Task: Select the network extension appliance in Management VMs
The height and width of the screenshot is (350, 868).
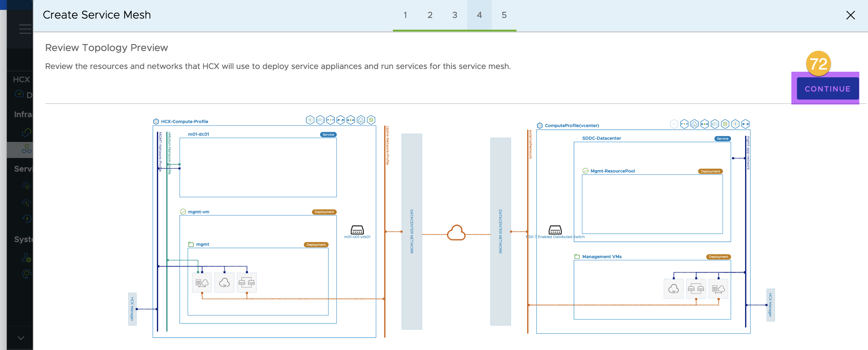Action: pos(696,289)
